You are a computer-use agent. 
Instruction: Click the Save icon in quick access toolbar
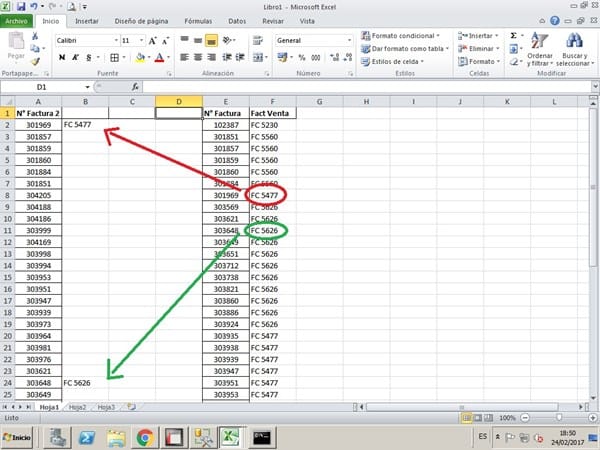[x=21, y=7]
